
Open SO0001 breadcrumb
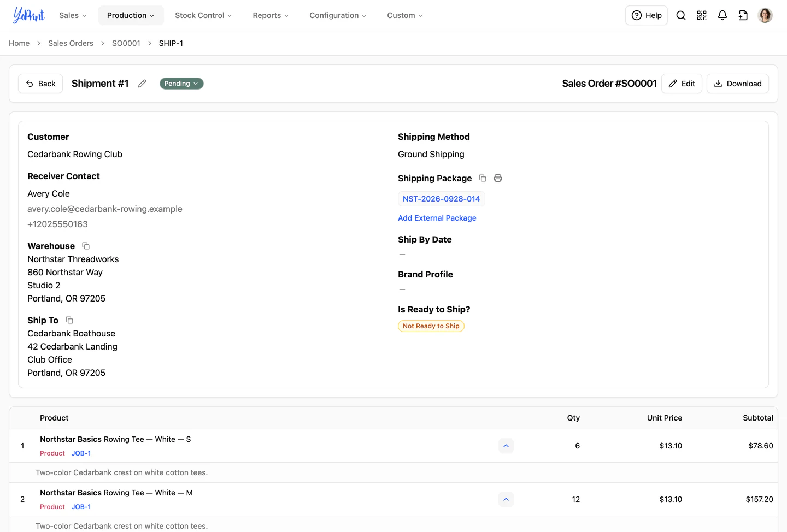click(126, 43)
